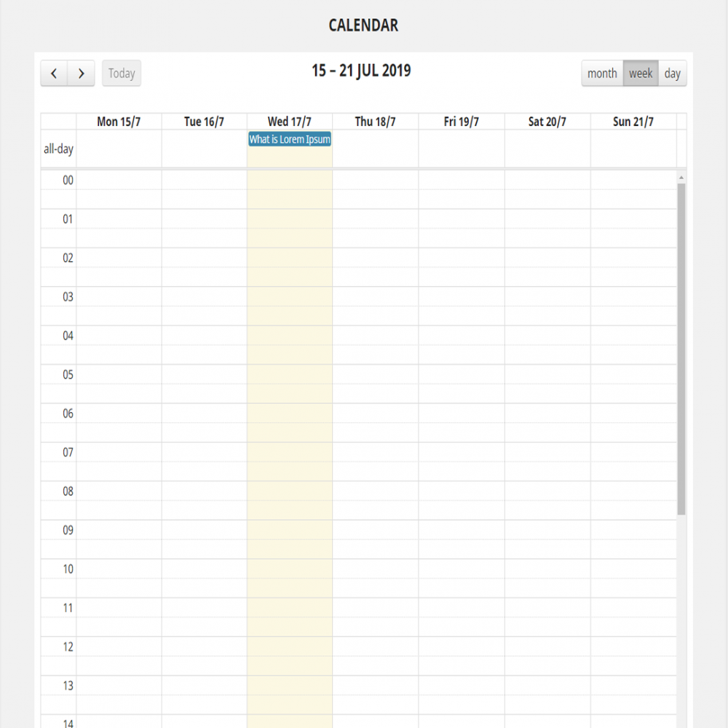Select the 05 time slot on Sunday
The height and width of the screenshot is (728, 728).
(x=633, y=374)
